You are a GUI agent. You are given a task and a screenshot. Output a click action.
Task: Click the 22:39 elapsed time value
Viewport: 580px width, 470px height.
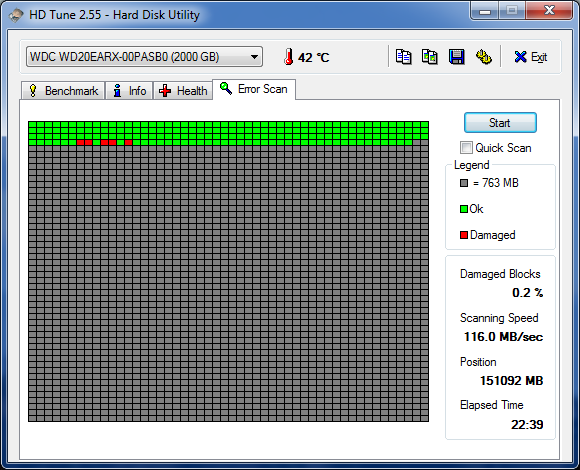[527, 425]
